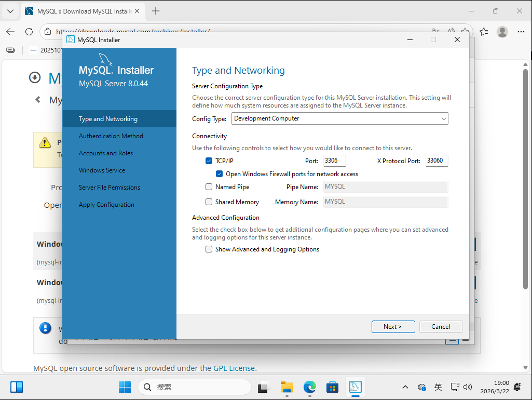Open Microsoft Edge from taskbar
Viewport: 532px width, 400px height.
coord(310,387)
